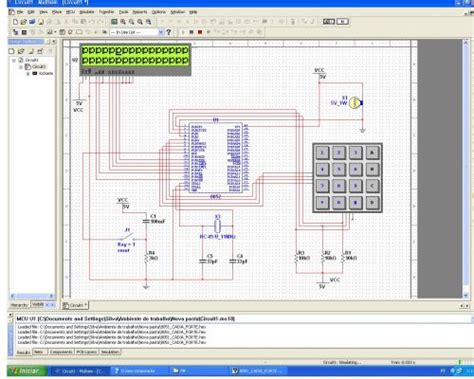Screen dimensions: 474x379
Task: Click the toggle full screen icon
Action: [x=114, y=22]
